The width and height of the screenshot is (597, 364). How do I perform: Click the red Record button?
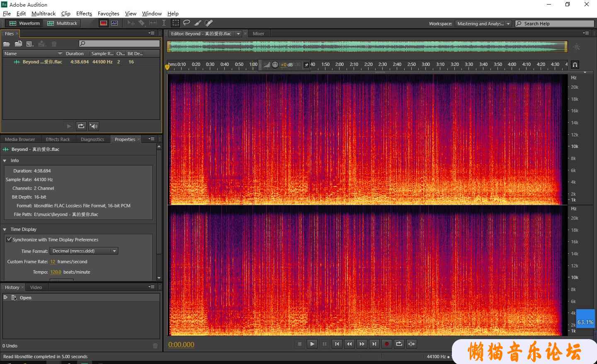387,344
